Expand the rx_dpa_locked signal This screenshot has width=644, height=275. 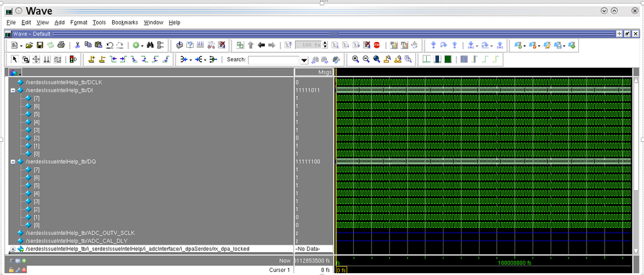pyautogui.click(x=13, y=249)
